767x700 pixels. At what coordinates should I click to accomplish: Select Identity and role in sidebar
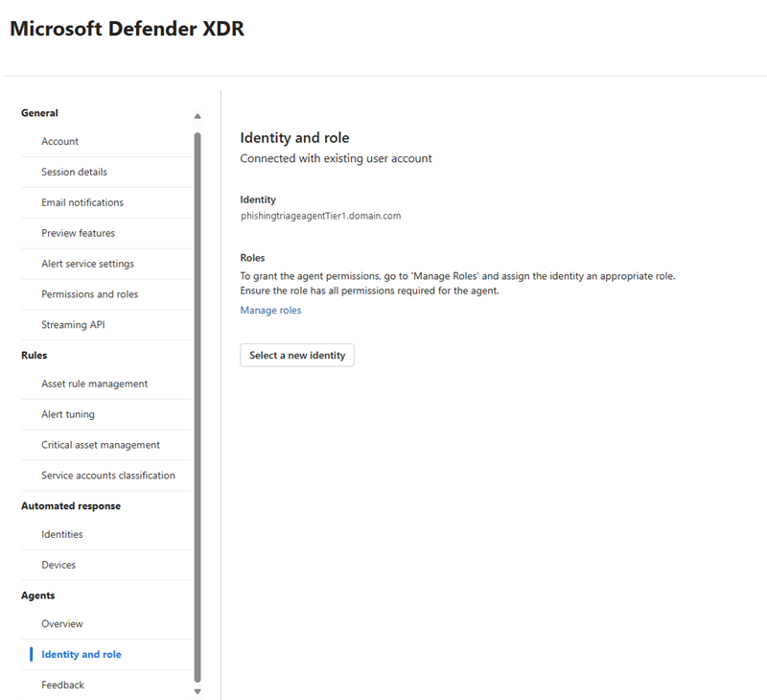pyautogui.click(x=81, y=655)
